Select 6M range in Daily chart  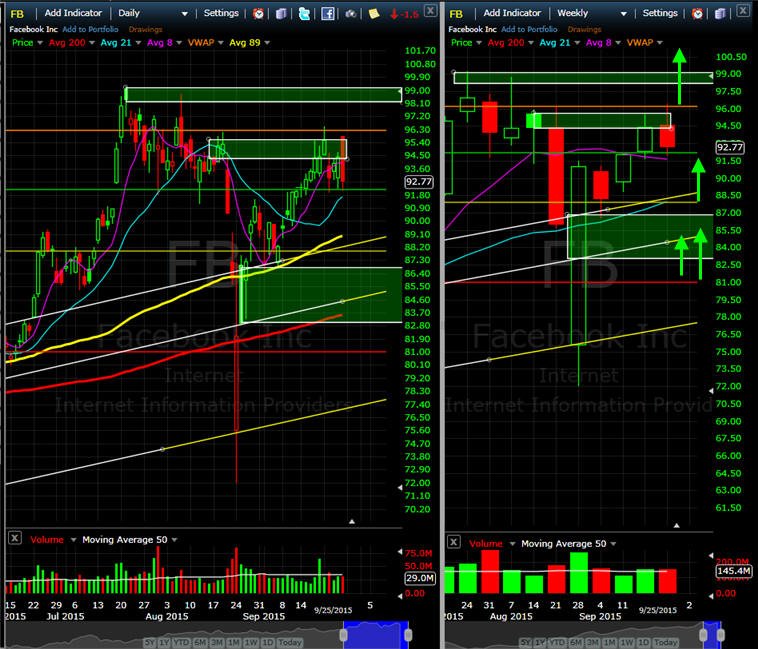click(200, 642)
